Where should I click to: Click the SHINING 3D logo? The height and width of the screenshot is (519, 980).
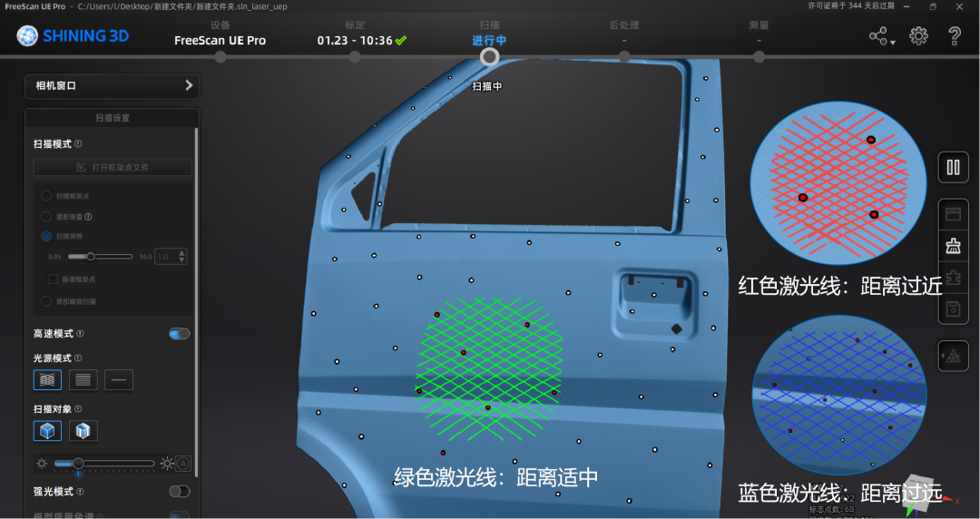[x=73, y=35]
